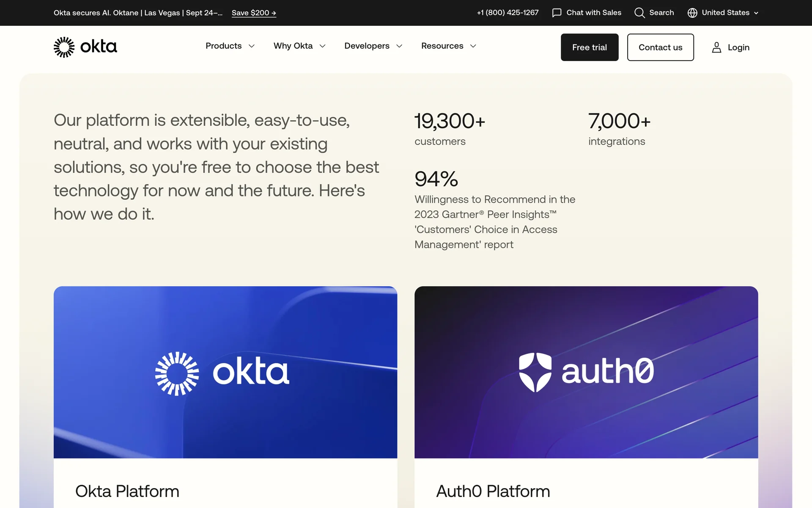Open the Okta Platform card title

127,491
